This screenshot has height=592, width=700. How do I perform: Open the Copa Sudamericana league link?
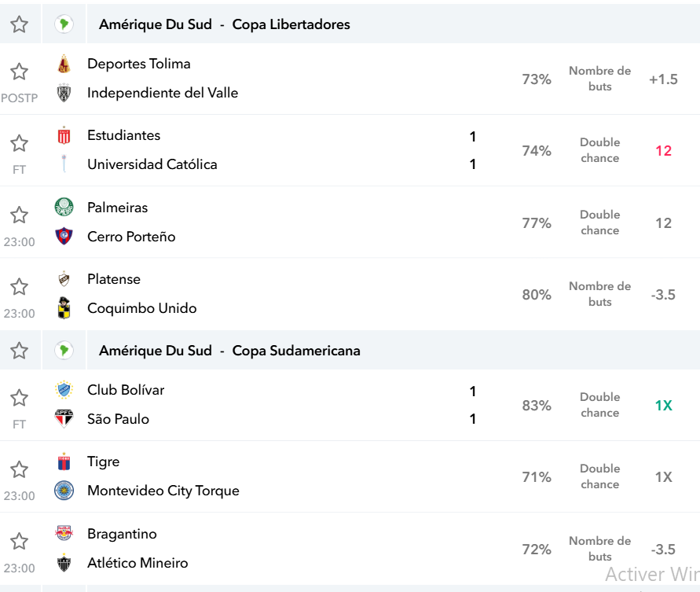tap(296, 351)
